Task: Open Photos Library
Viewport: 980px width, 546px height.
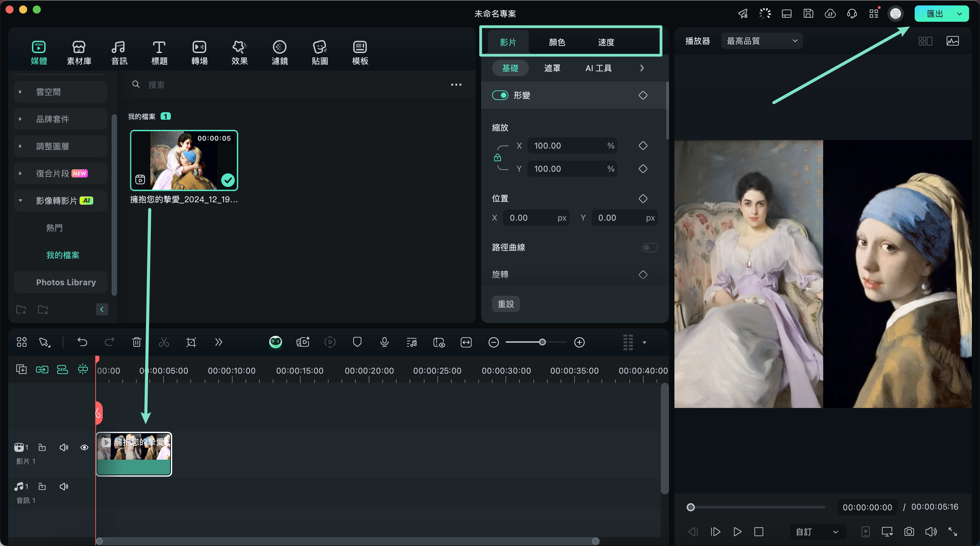Action: pyautogui.click(x=61, y=282)
